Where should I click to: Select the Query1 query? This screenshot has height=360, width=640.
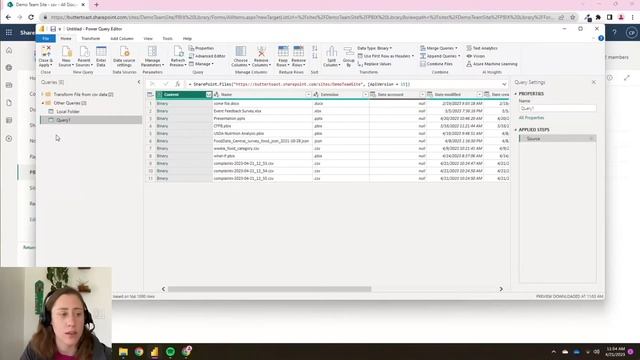click(91, 120)
